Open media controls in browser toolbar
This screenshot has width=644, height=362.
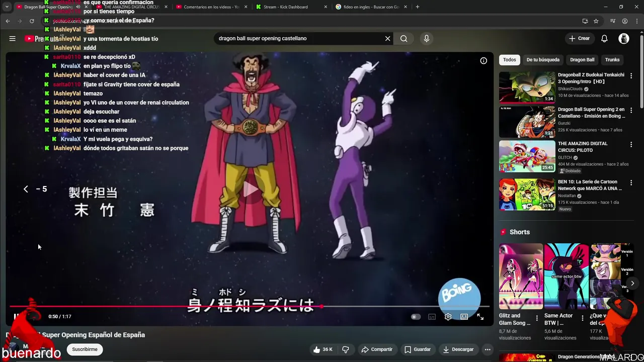(x=612, y=21)
